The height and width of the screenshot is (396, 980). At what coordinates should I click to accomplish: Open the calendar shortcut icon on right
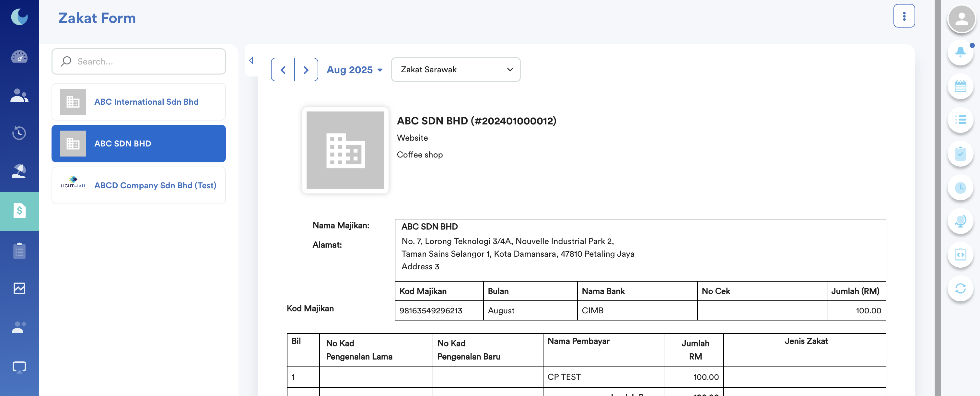click(960, 86)
